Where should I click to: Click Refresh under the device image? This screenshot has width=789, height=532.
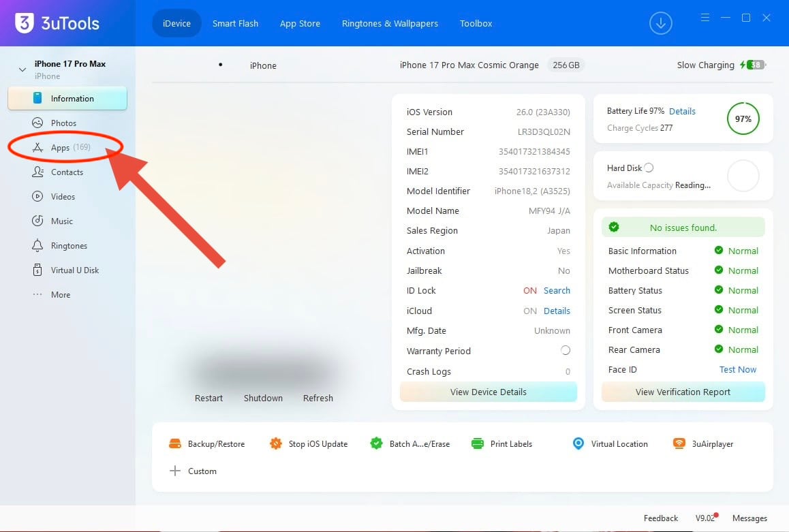(x=318, y=398)
